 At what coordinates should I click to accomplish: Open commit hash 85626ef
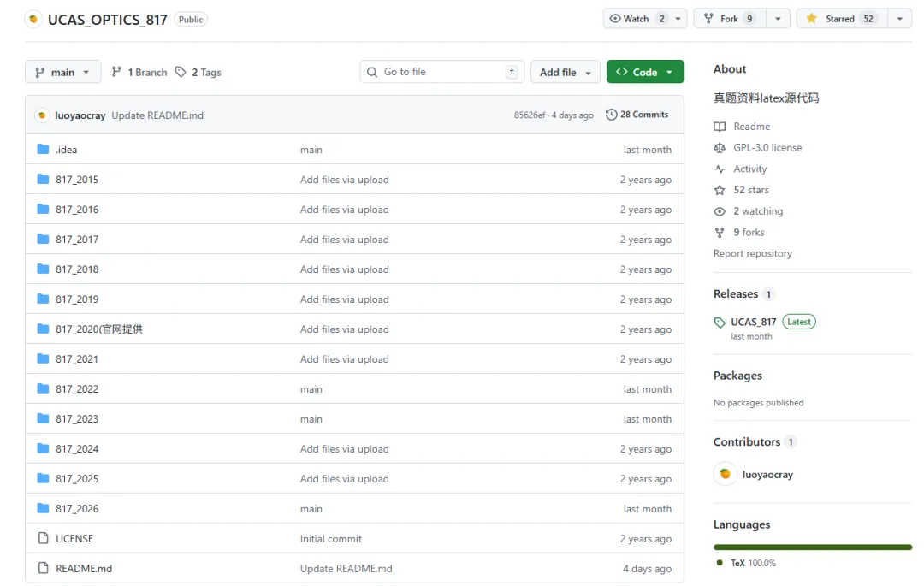(x=530, y=115)
